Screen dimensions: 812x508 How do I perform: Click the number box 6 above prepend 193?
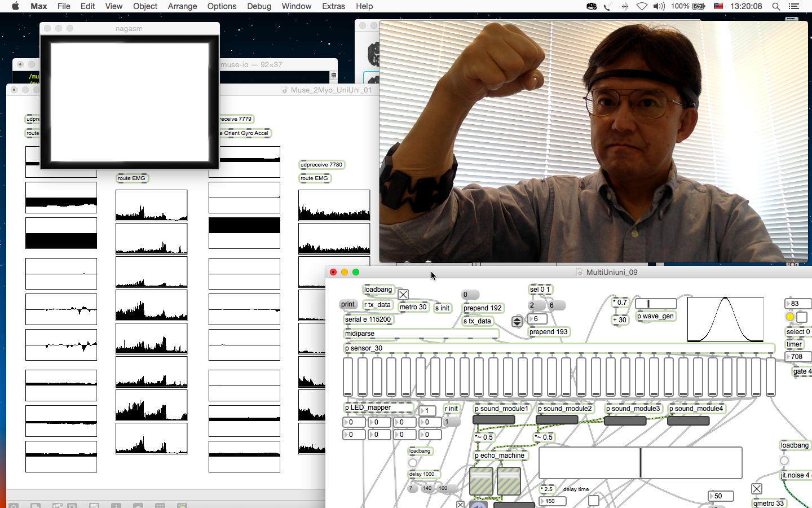click(537, 319)
